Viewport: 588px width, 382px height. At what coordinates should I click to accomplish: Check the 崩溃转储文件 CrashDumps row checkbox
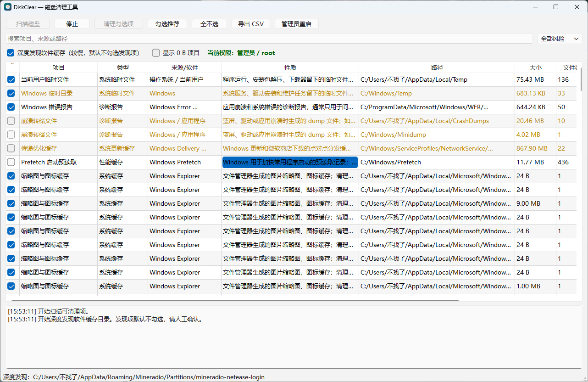[x=11, y=121]
